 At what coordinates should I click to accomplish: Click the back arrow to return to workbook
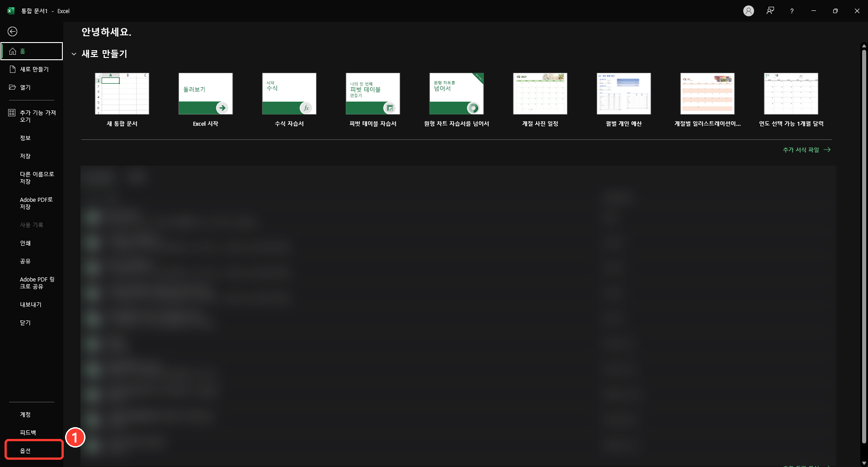tap(13, 31)
